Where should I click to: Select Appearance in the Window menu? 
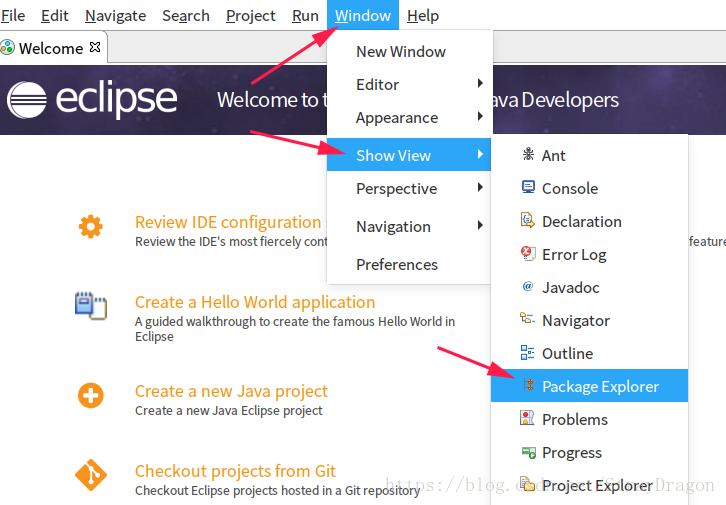click(409, 118)
